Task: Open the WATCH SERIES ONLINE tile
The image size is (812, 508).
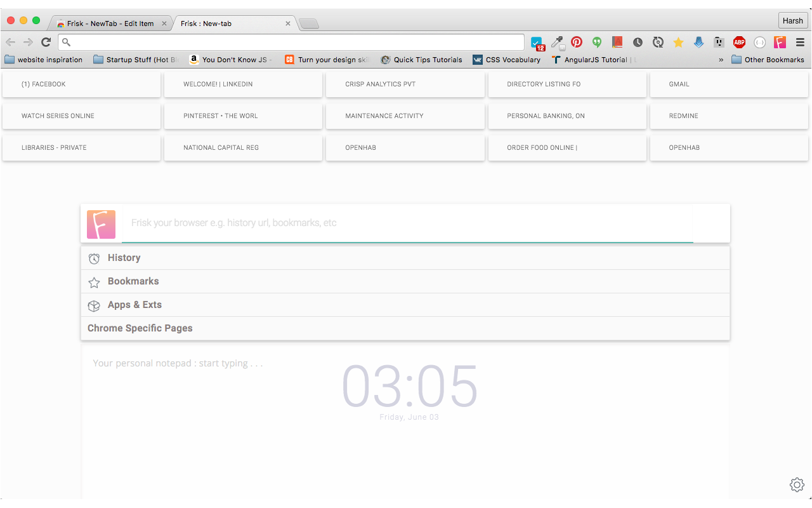Action: pos(81,116)
